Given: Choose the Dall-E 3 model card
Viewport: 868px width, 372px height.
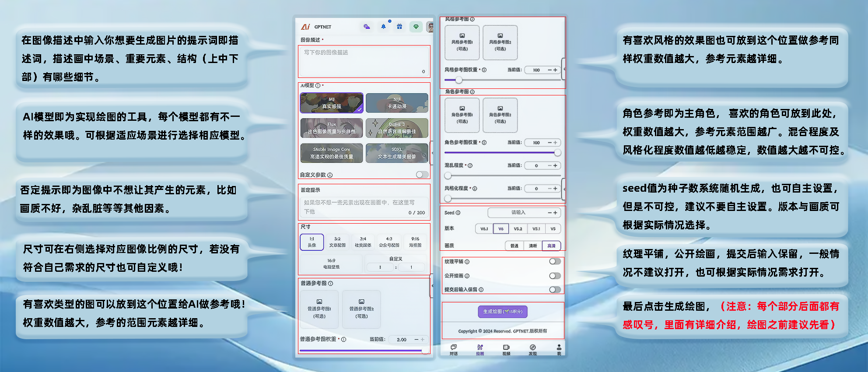Looking at the screenshot, I should click(x=397, y=128).
